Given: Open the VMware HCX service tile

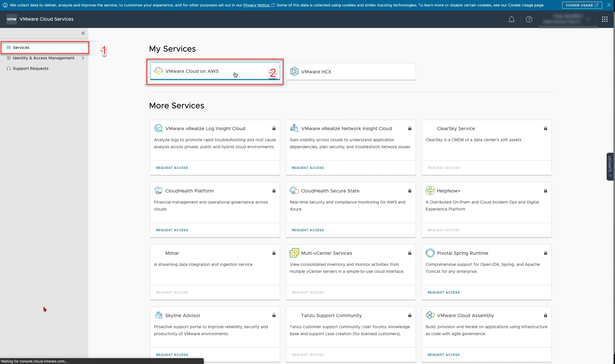Looking at the screenshot, I should pyautogui.click(x=351, y=72).
